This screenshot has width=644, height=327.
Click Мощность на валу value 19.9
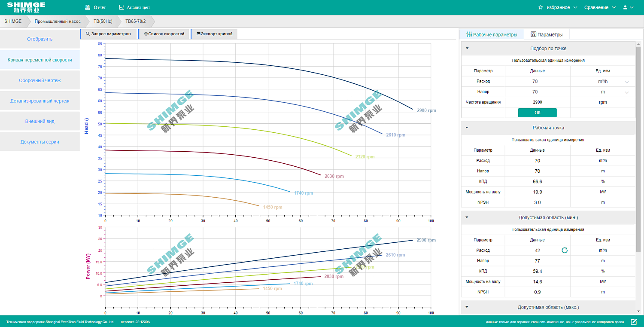pyautogui.click(x=538, y=192)
